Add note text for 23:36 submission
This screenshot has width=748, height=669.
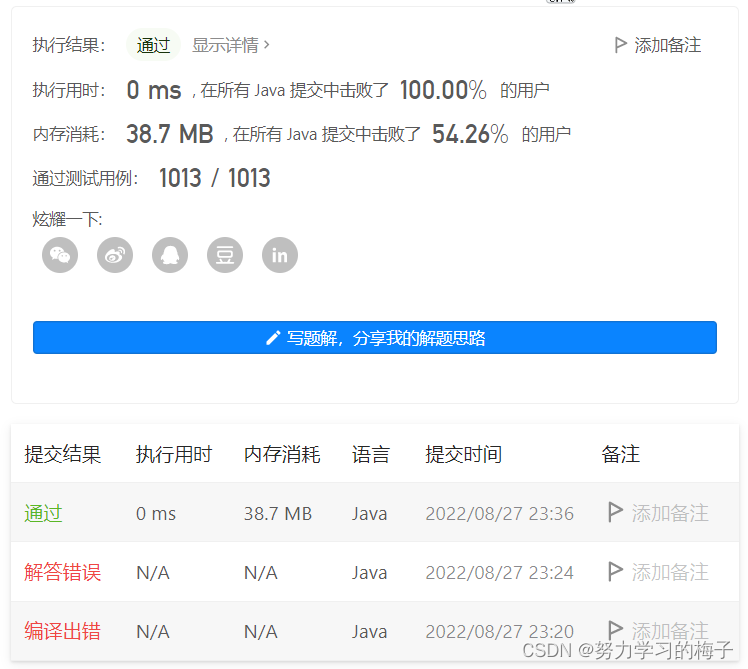click(x=670, y=513)
